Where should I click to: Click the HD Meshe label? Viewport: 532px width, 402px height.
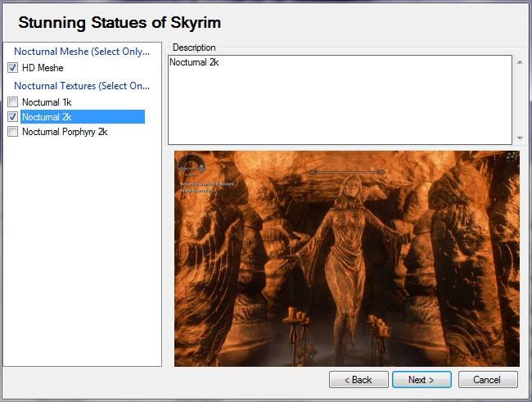click(x=43, y=68)
